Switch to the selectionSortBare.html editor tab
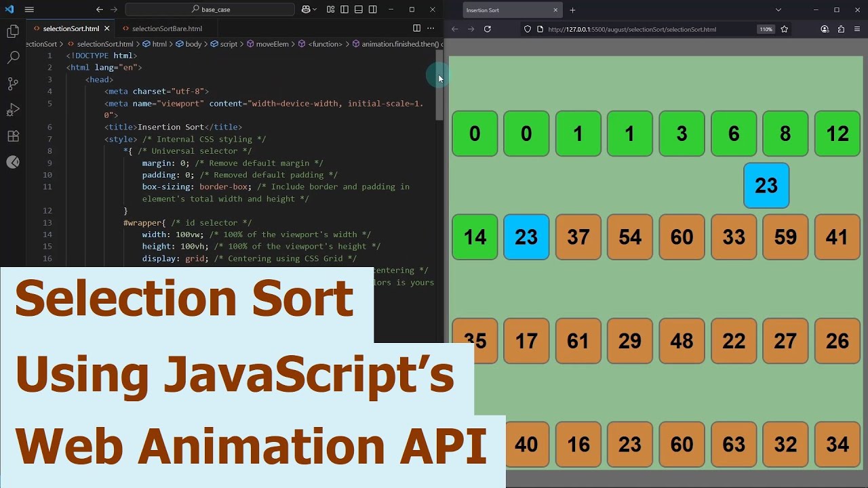 click(167, 28)
